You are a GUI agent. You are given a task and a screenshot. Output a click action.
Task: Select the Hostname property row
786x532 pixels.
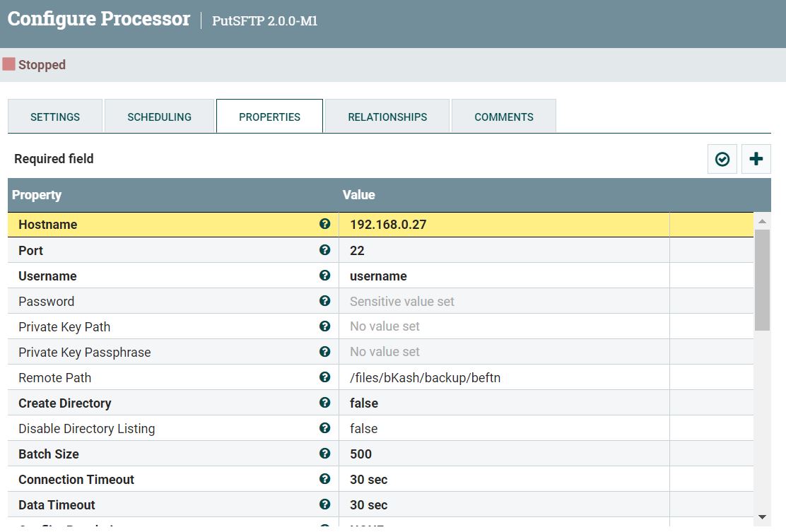pyautogui.click(x=141, y=224)
